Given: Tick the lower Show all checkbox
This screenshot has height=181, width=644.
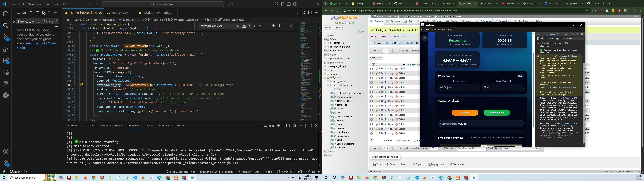Looking at the screenshot, I should 396,149.
